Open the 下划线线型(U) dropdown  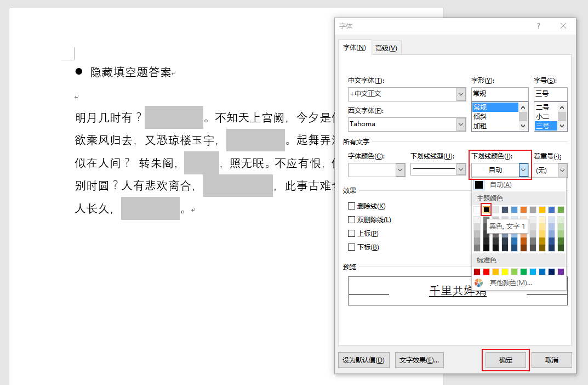point(461,170)
